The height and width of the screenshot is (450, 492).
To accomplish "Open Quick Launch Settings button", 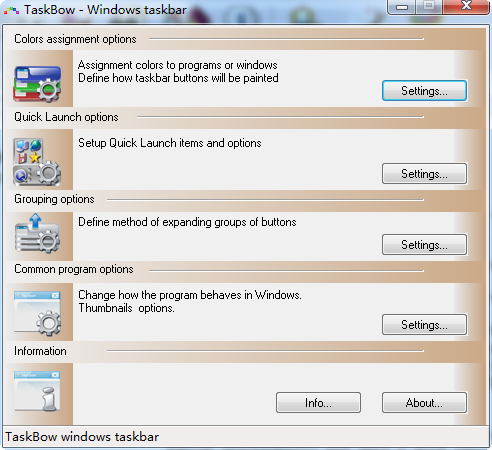I will pyautogui.click(x=424, y=173).
